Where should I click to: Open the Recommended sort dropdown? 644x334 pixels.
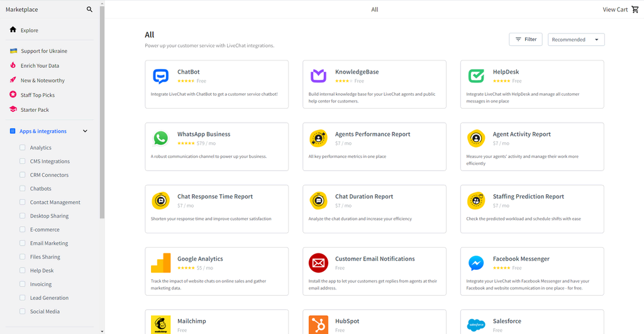point(576,40)
